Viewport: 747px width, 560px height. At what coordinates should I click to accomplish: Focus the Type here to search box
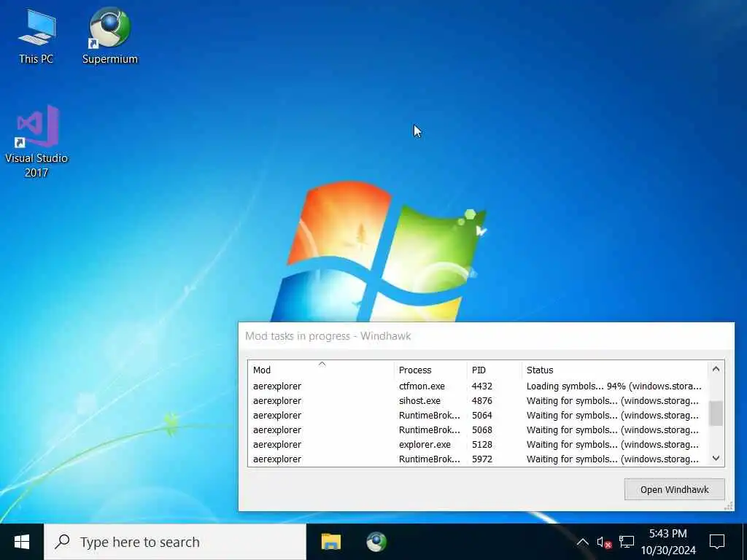click(175, 542)
